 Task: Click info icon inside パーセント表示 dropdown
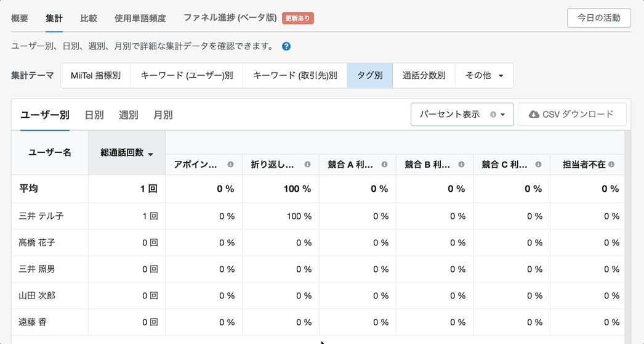click(493, 115)
